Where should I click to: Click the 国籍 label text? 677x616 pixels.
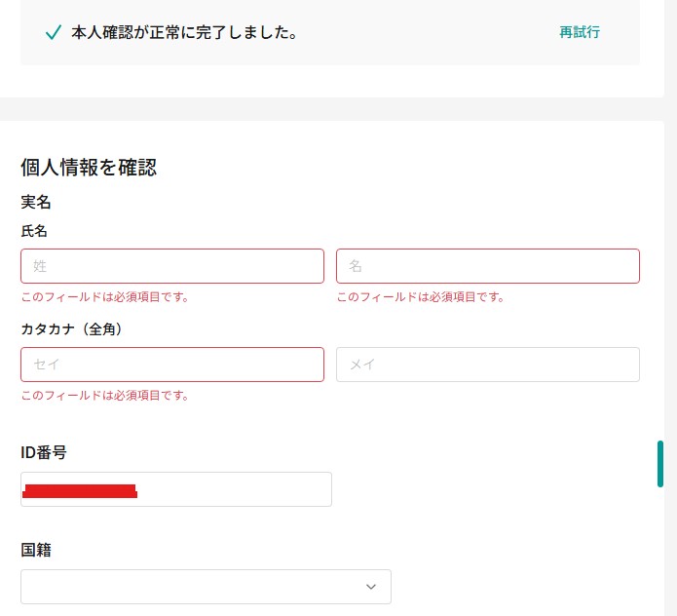(x=36, y=550)
